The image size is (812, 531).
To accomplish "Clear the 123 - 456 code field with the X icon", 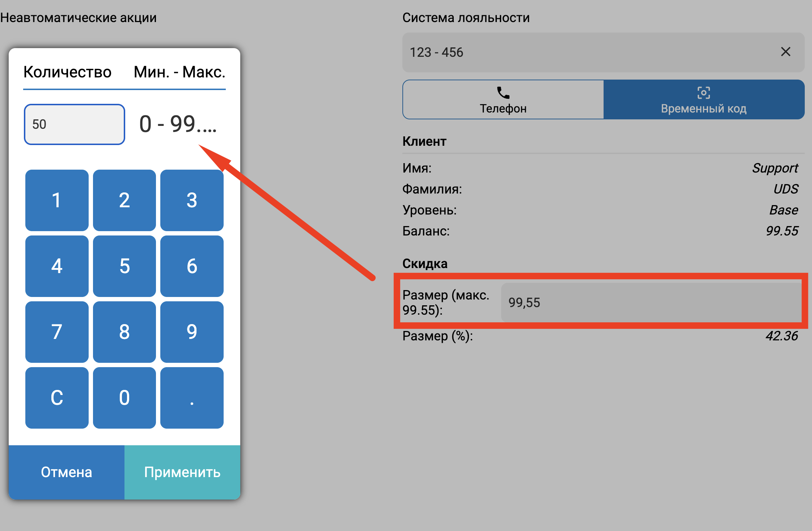I will tap(785, 52).
